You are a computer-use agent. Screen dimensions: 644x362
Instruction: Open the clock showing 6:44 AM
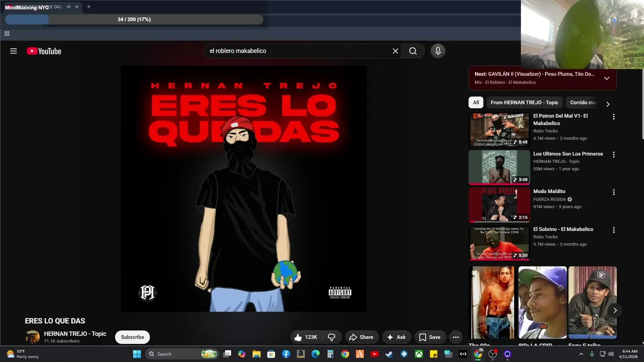coord(629,354)
